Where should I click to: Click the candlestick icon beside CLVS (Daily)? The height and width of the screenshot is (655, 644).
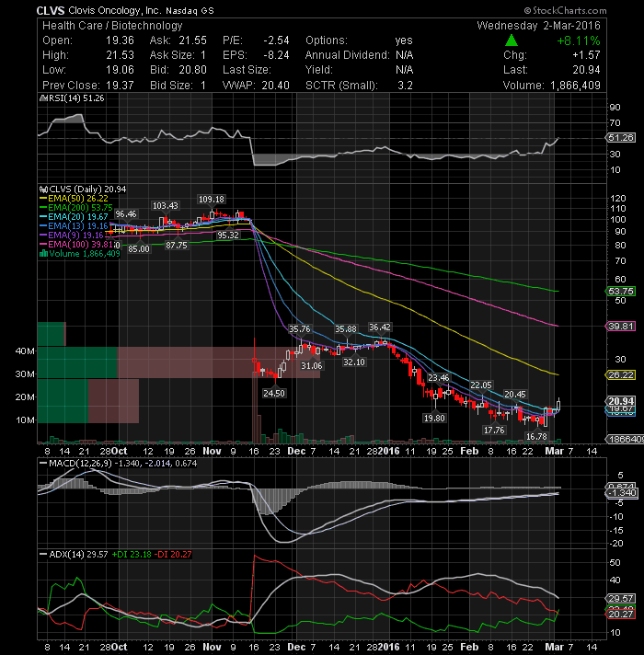[44, 190]
